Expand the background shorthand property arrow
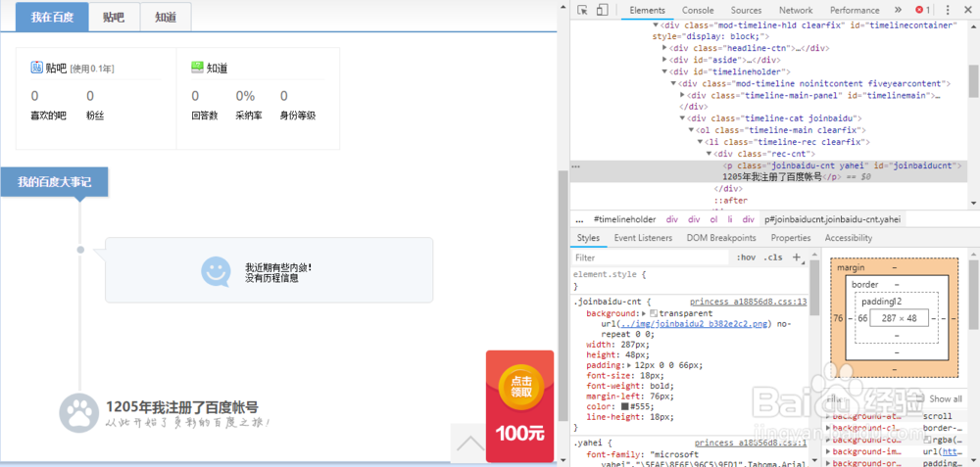Image resolution: width=980 pixels, height=467 pixels. pos(645,312)
